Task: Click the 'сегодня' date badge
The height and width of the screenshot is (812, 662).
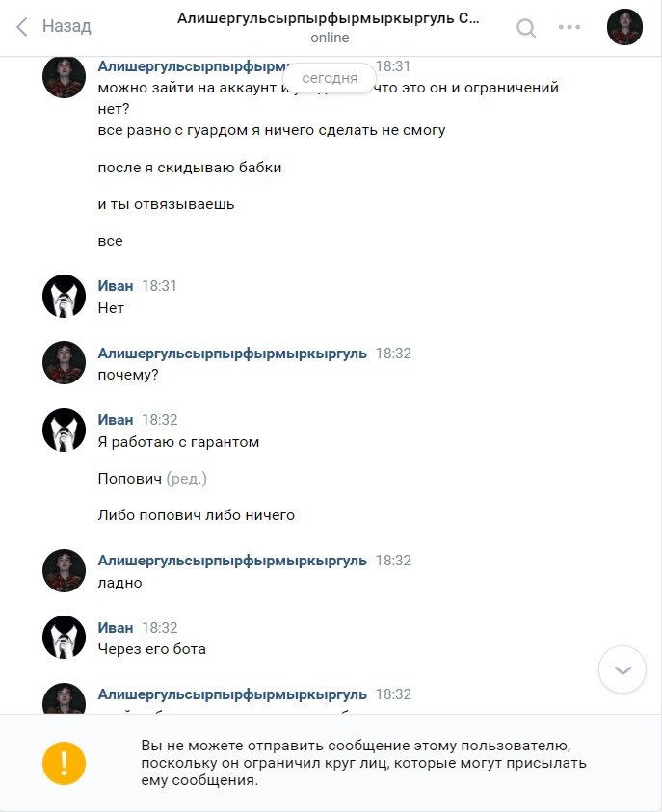Action: click(x=330, y=78)
